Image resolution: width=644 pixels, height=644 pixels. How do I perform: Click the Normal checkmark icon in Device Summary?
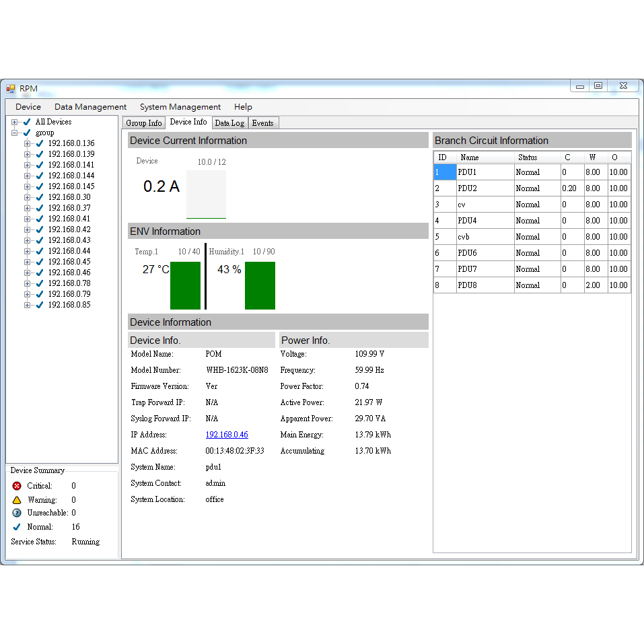click(x=17, y=527)
